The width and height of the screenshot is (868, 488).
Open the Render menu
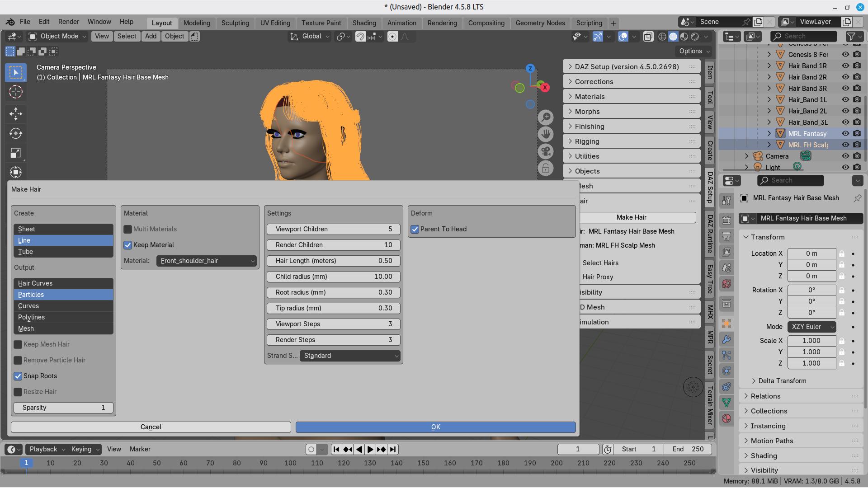pyautogui.click(x=68, y=22)
